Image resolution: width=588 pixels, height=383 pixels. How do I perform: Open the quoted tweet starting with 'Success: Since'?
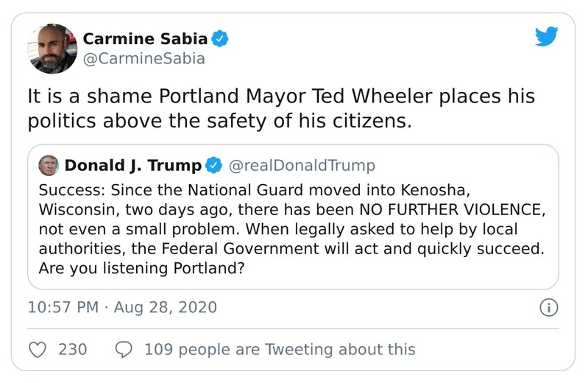click(x=293, y=228)
